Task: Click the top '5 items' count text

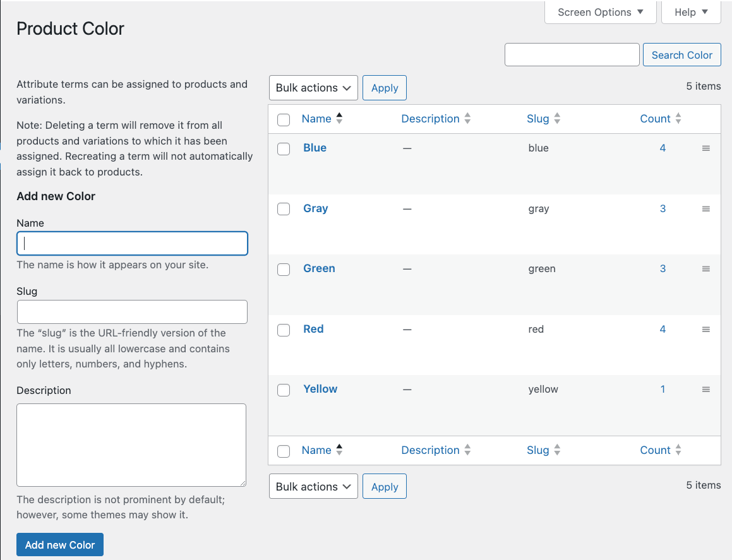Action: tap(703, 86)
